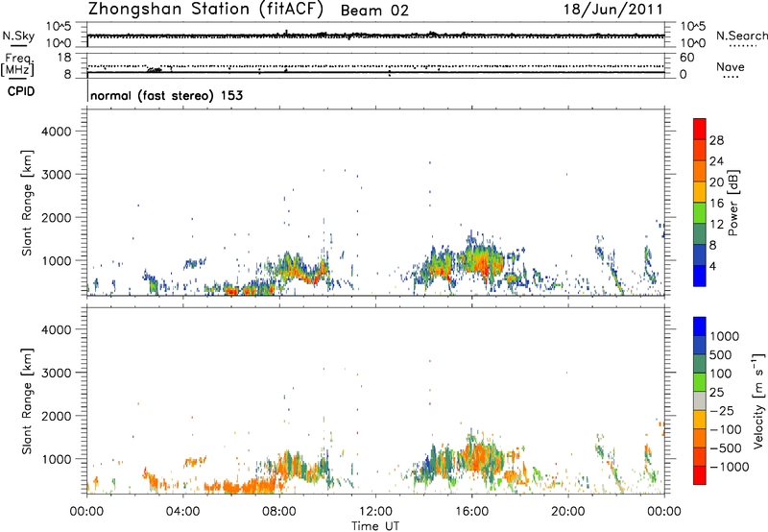The height and width of the screenshot is (532, 768).
Task: Click the Velocity [m s-1] colorbar title
Action: [758, 400]
